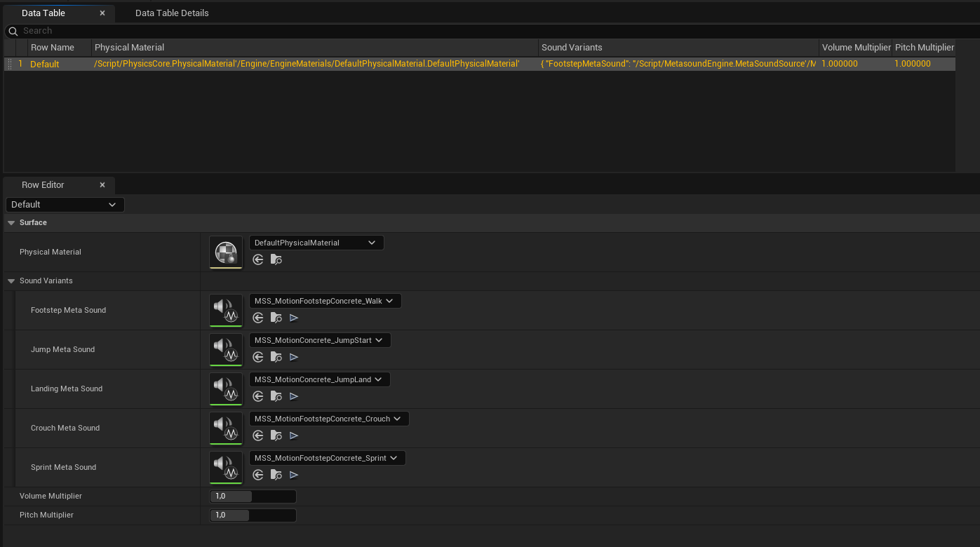Collapse the Sound Variants group
Viewport: 980px width, 547px height.
[11, 281]
